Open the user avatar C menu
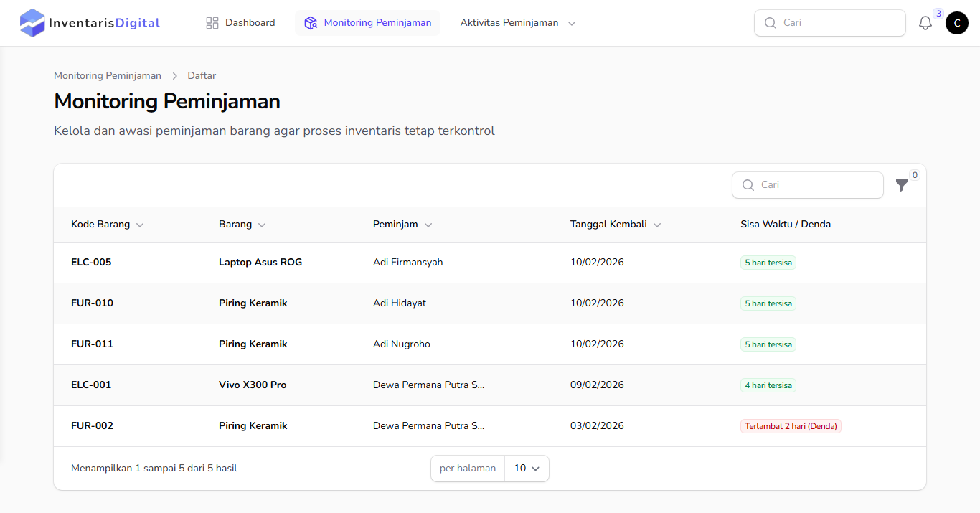Viewport: 980px width, 513px height. point(957,23)
